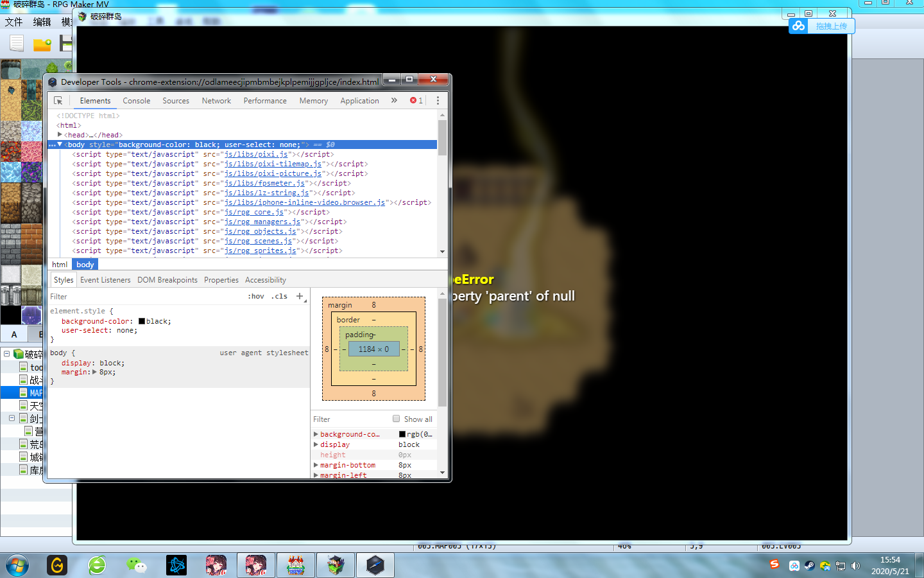Select the html breadcrumb element
924x578 pixels.
(60, 265)
